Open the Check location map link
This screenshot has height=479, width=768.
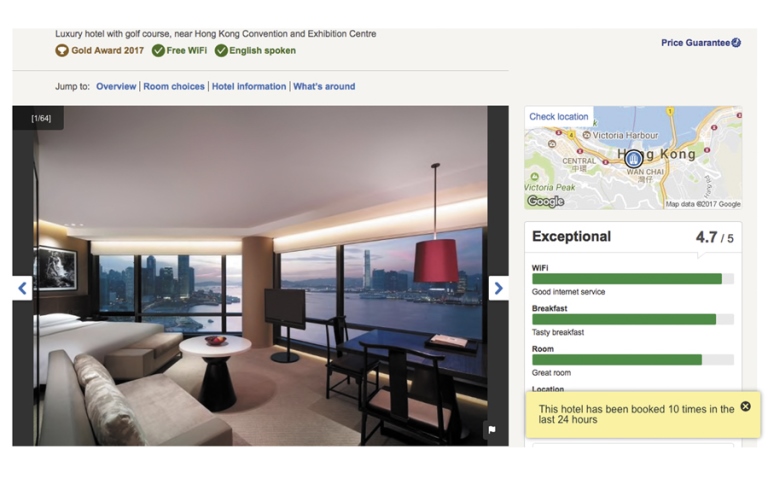559,117
